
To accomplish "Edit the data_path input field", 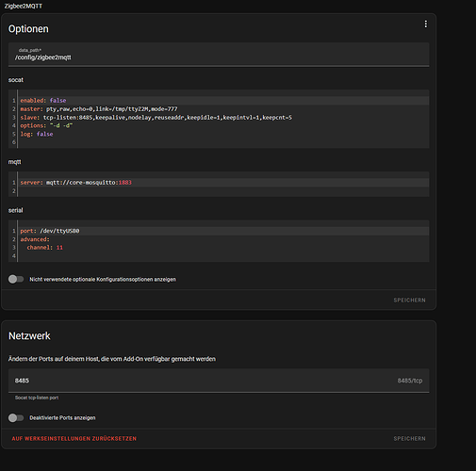I will point(219,55).
